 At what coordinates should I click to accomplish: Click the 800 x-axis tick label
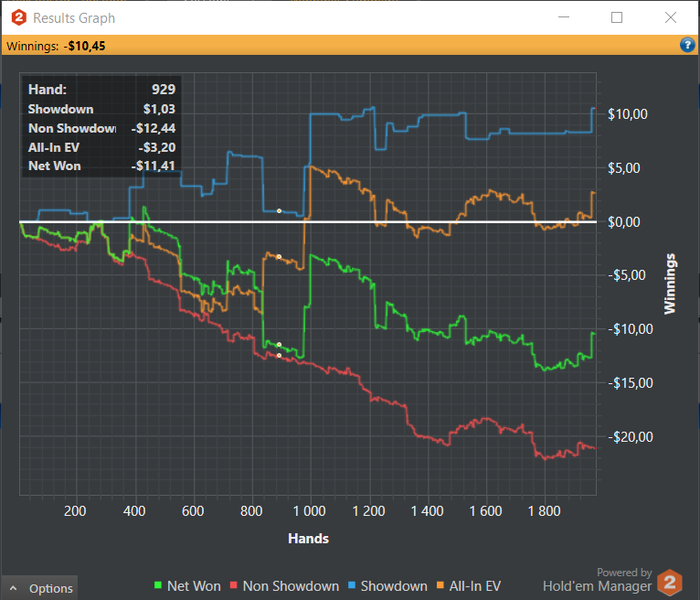[x=251, y=511]
